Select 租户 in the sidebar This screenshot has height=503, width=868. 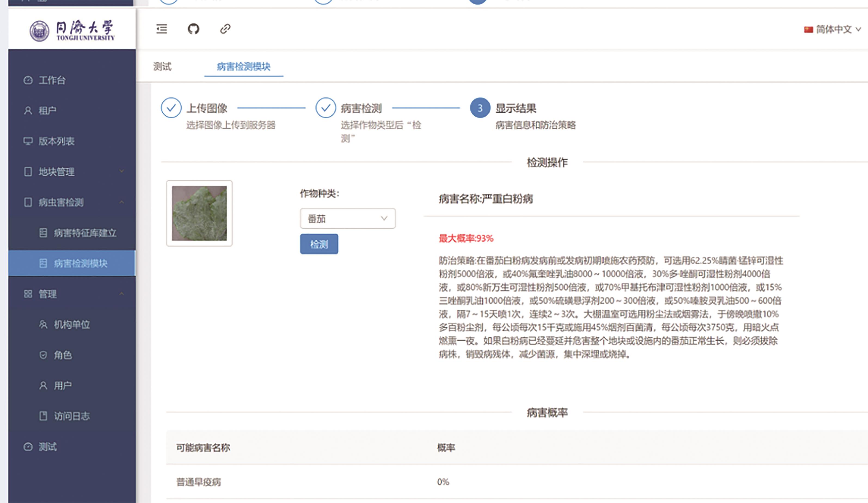[x=47, y=111]
